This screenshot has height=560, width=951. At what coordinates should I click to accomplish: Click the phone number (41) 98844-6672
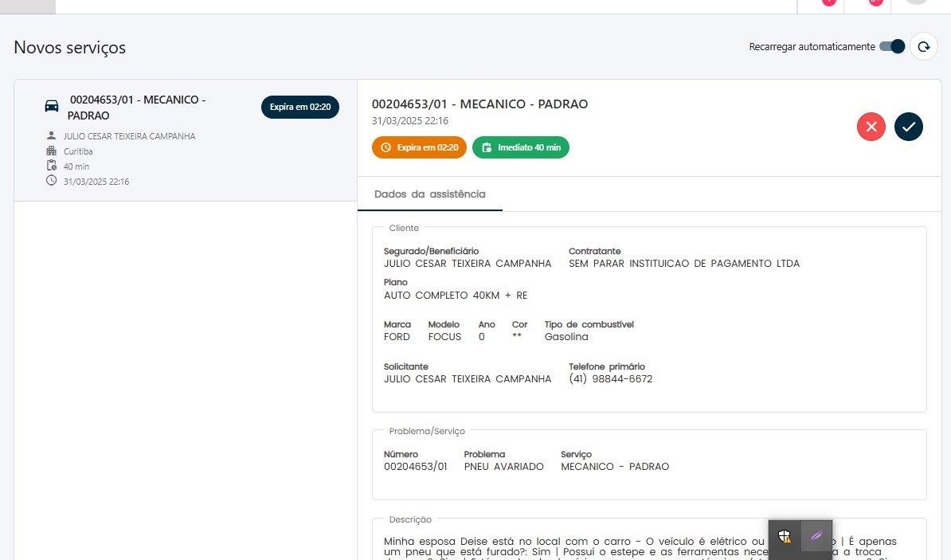[x=610, y=379]
